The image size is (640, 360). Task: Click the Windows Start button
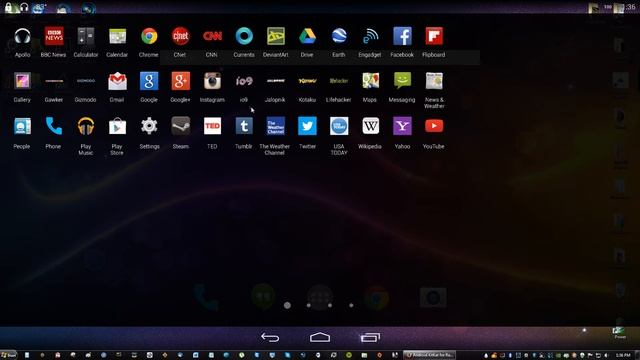[x=9, y=355]
